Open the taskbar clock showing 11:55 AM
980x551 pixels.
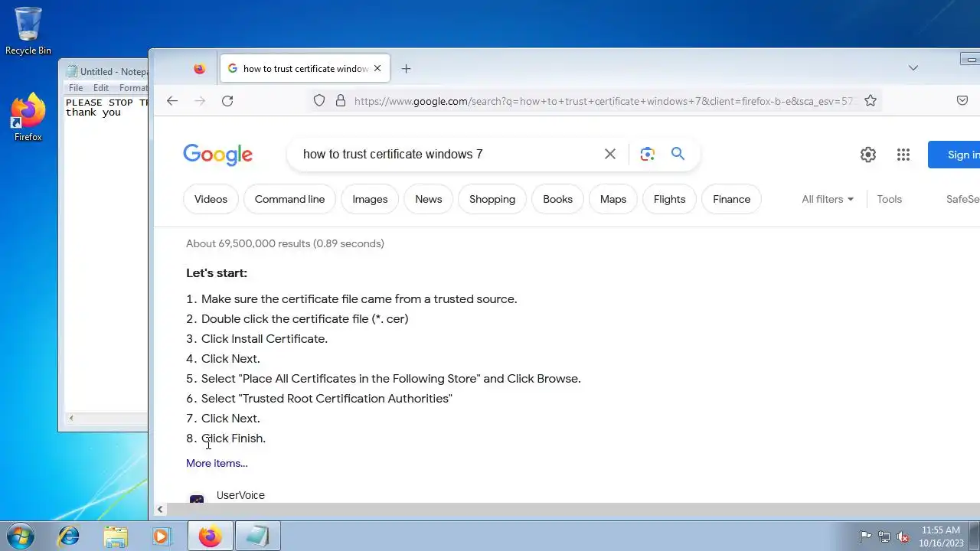[941, 536]
